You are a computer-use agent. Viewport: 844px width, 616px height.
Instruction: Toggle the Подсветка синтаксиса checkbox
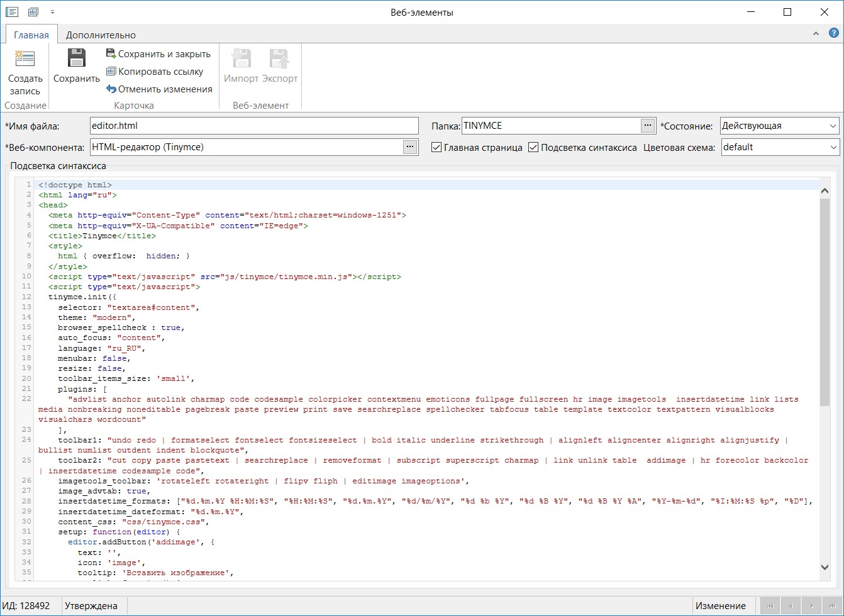click(533, 147)
